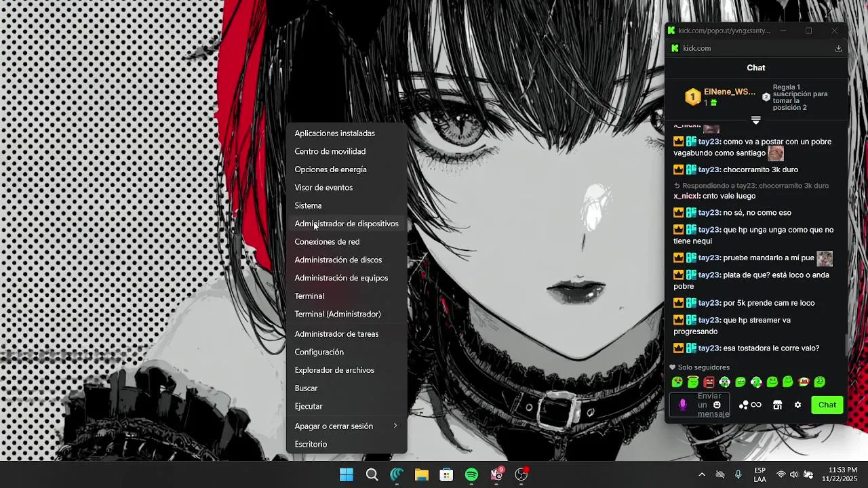Select 'Administración de equipos'

coord(347,278)
